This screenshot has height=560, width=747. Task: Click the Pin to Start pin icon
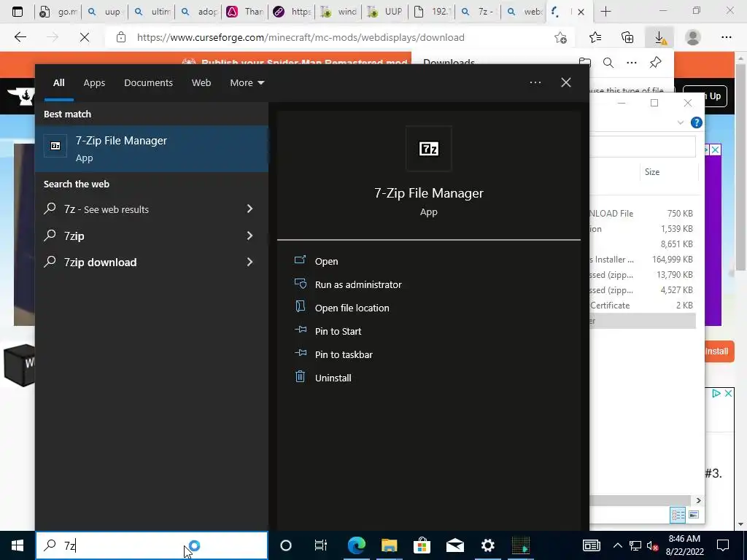(300, 330)
